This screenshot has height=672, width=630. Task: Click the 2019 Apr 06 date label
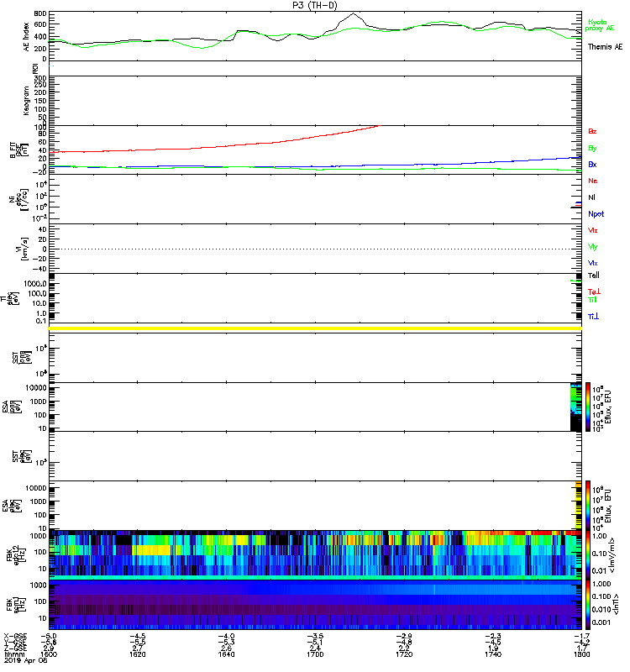click(x=25, y=660)
